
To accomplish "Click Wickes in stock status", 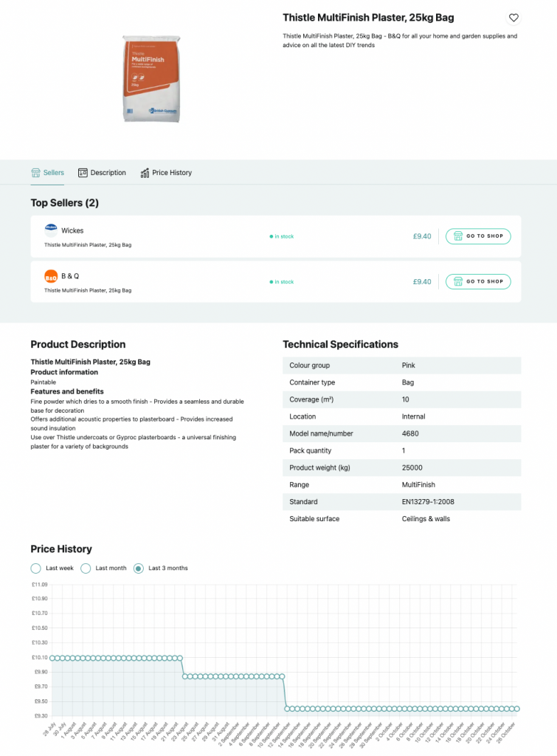I will tap(281, 236).
